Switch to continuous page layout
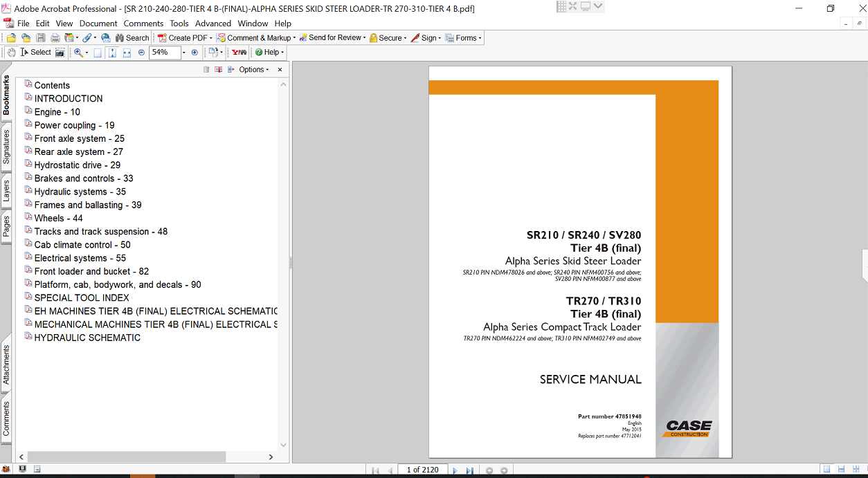Viewport: 868px width, 478px height. (x=840, y=470)
